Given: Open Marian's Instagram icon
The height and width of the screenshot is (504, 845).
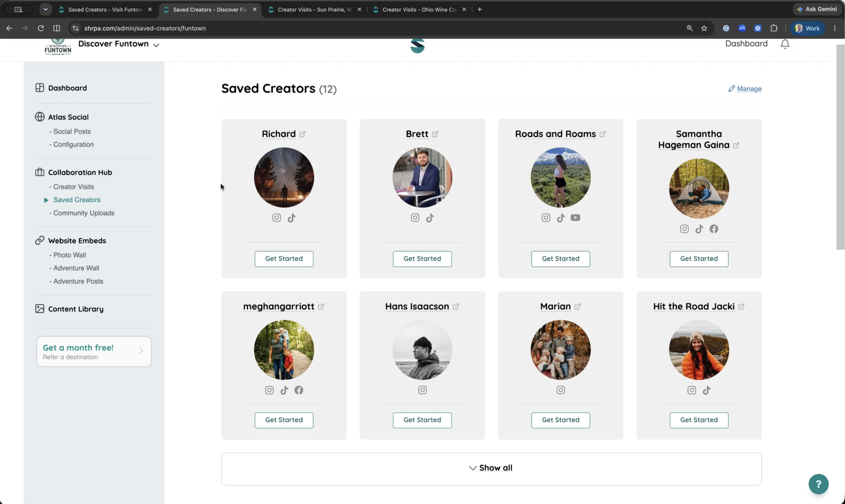Looking at the screenshot, I should (x=561, y=390).
